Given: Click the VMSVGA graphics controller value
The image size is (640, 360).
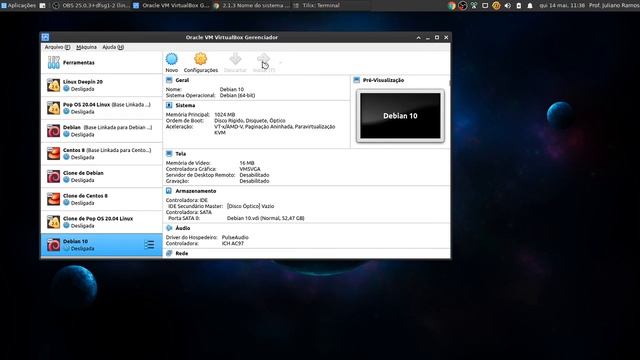Looking at the screenshot, I should (250, 169).
